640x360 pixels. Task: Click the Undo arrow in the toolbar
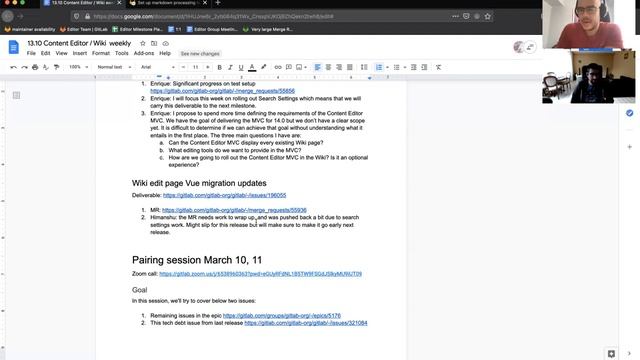coord(13,67)
